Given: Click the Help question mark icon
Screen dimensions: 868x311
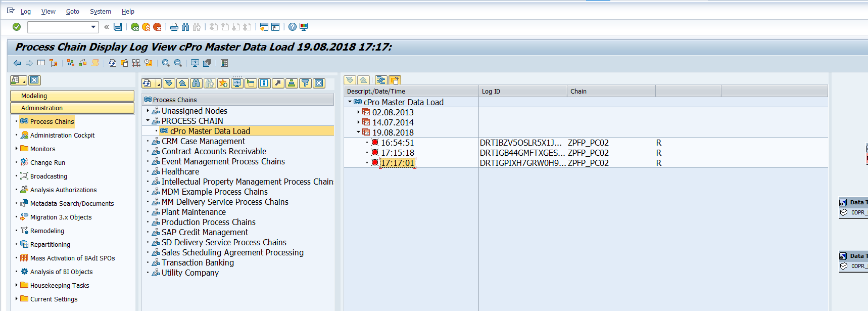Looking at the screenshot, I should [293, 27].
